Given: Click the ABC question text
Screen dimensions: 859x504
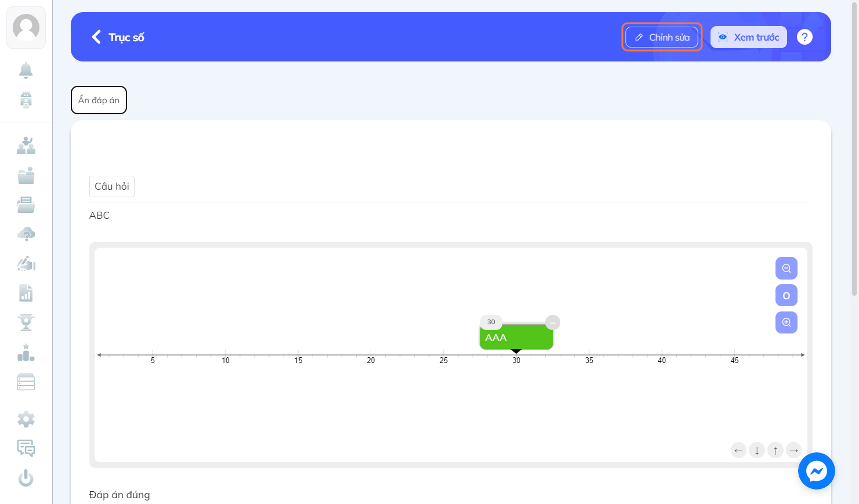Looking at the screenshot, I should 99,215.
